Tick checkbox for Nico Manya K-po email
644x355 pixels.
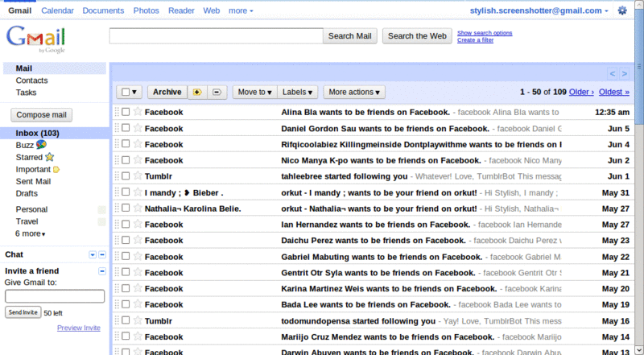(126, 160)
